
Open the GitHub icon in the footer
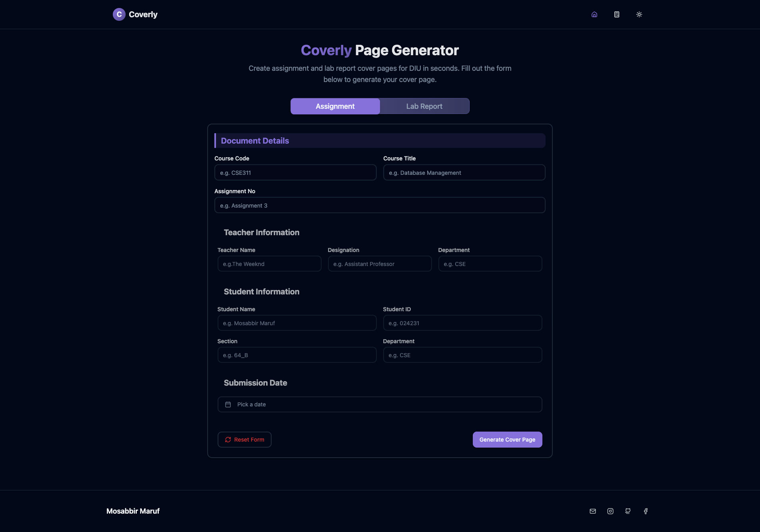pos(628,511)
